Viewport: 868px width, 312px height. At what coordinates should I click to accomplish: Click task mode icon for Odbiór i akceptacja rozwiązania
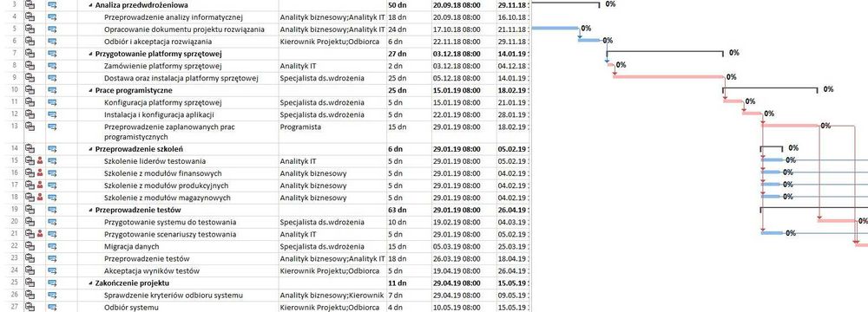coord(53,41)
